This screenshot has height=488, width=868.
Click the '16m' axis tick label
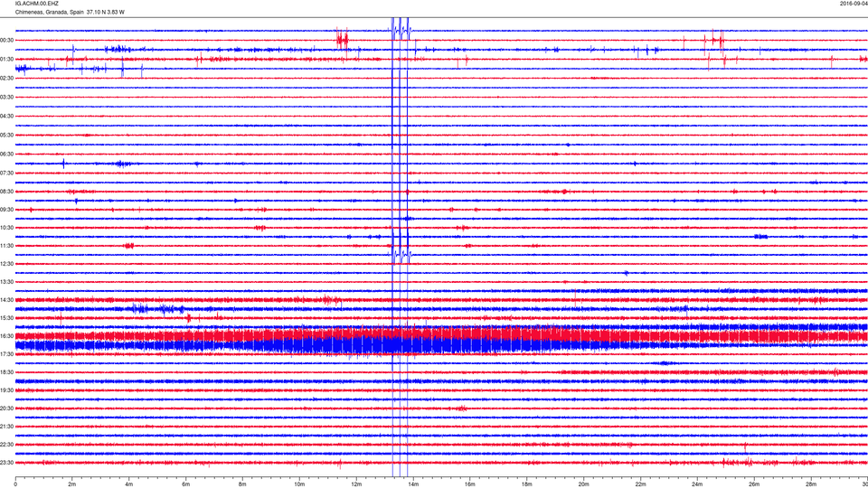470,484
